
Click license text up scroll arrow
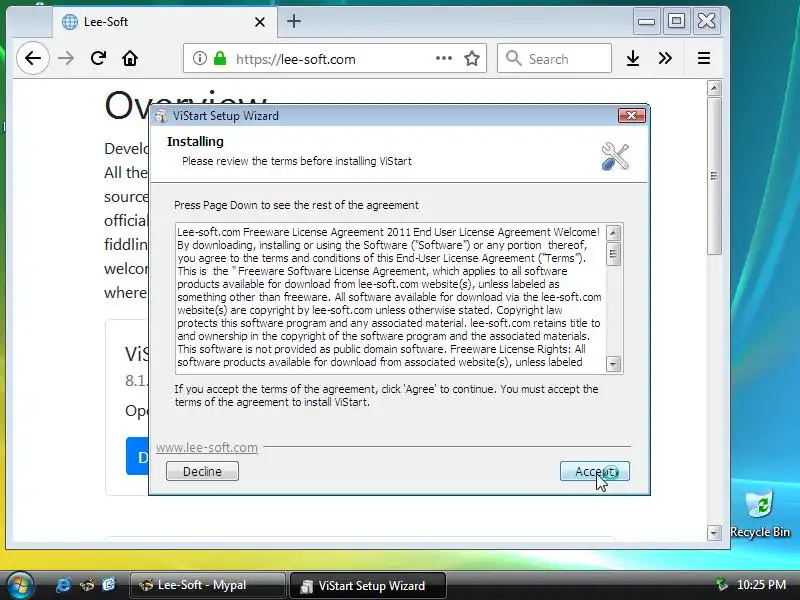(x=613, y=233)
